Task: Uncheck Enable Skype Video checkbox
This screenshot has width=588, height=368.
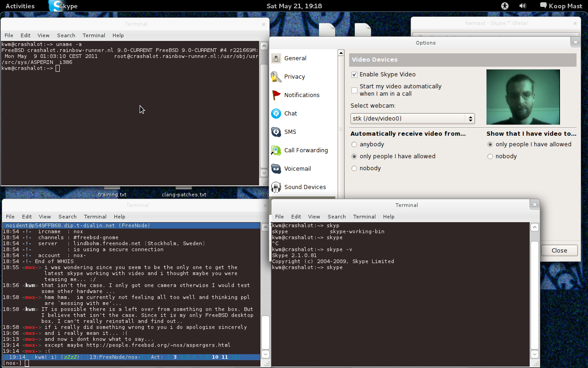Action: pos(354,75)
